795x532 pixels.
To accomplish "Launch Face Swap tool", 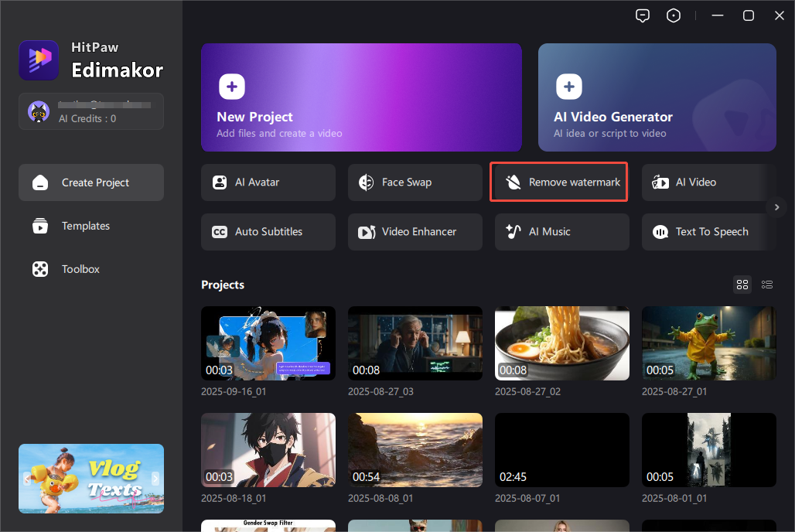I will 415,182.
